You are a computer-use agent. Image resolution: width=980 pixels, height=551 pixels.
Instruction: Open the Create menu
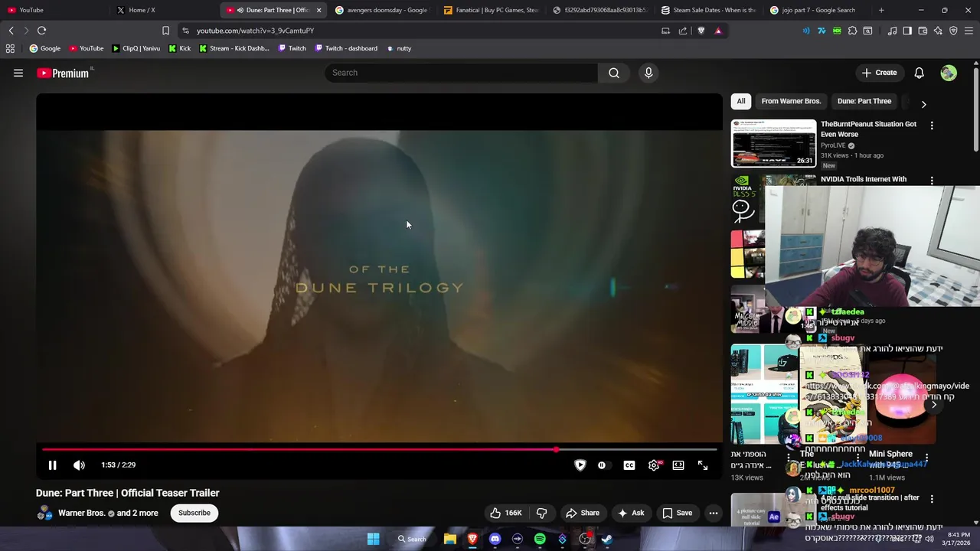coord(879,73)
